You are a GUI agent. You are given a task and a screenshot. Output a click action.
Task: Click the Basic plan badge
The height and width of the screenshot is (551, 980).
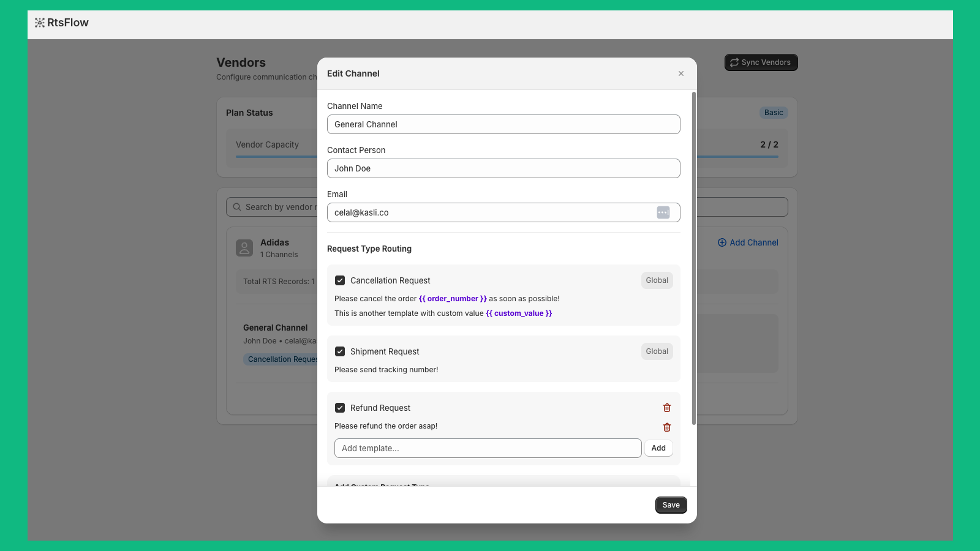click(x=774, y=113)
